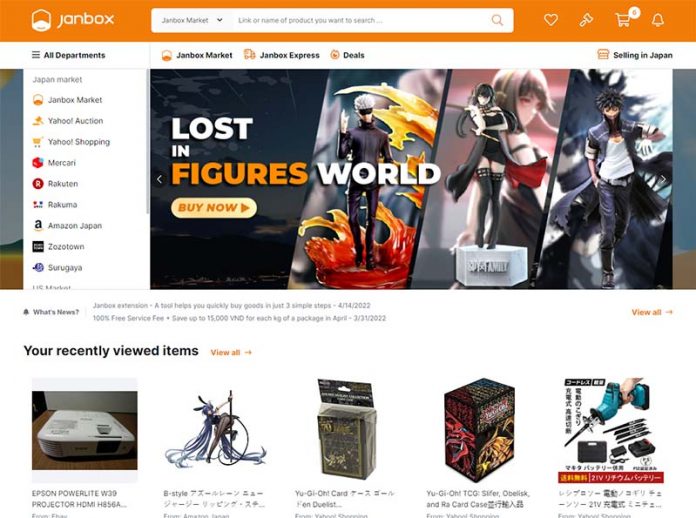Open the Janbox Express tab
This screenshot has width=696, height=518.
click(282, 55)
